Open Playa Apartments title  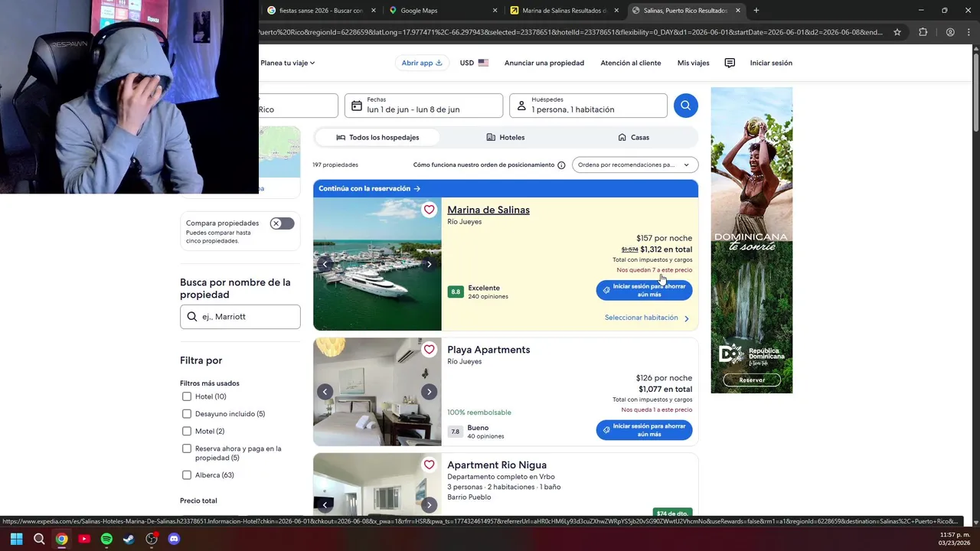[x=488, y=350]
